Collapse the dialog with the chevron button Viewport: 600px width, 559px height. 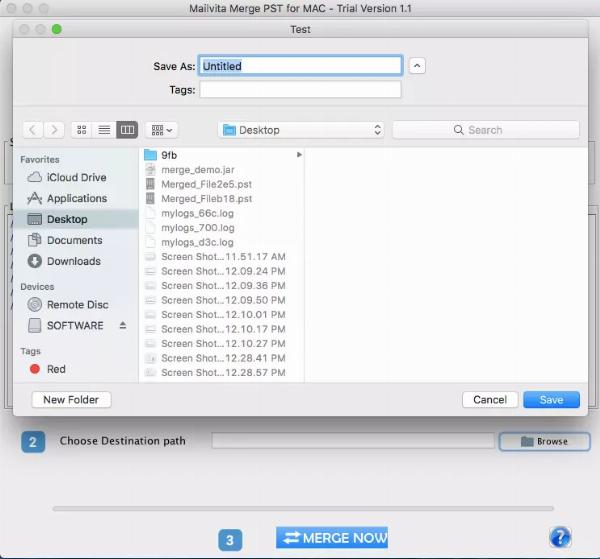417,66
